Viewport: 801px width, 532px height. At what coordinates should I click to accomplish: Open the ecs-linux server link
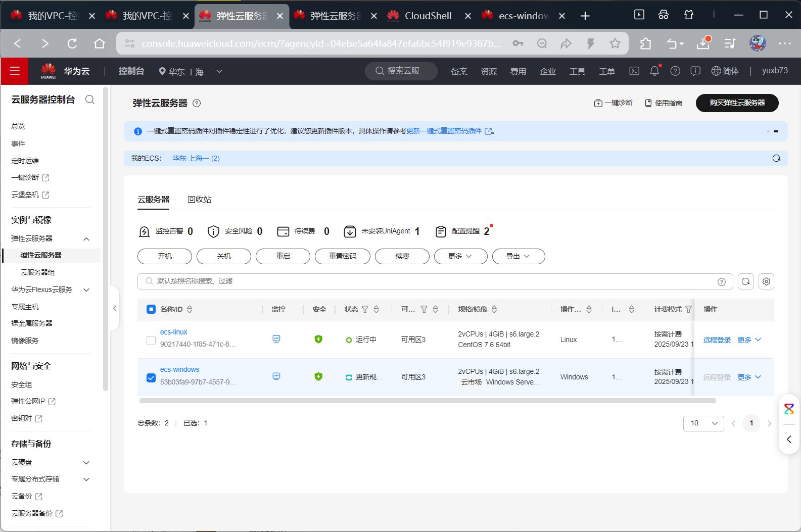click(x=173, y=332)
